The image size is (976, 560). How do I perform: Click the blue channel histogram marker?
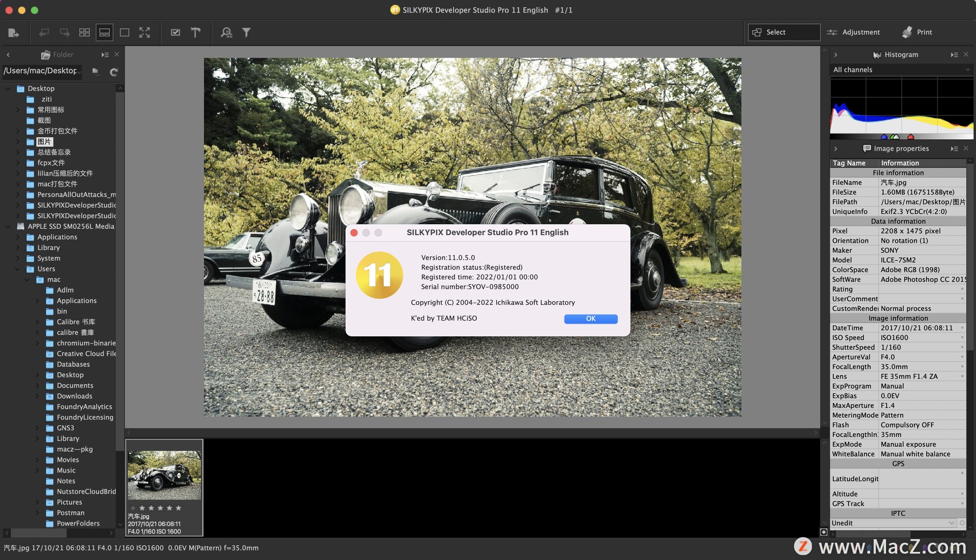coord(883,137)
